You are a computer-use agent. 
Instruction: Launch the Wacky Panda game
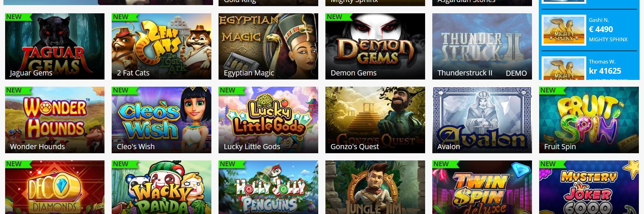[162, 187]
